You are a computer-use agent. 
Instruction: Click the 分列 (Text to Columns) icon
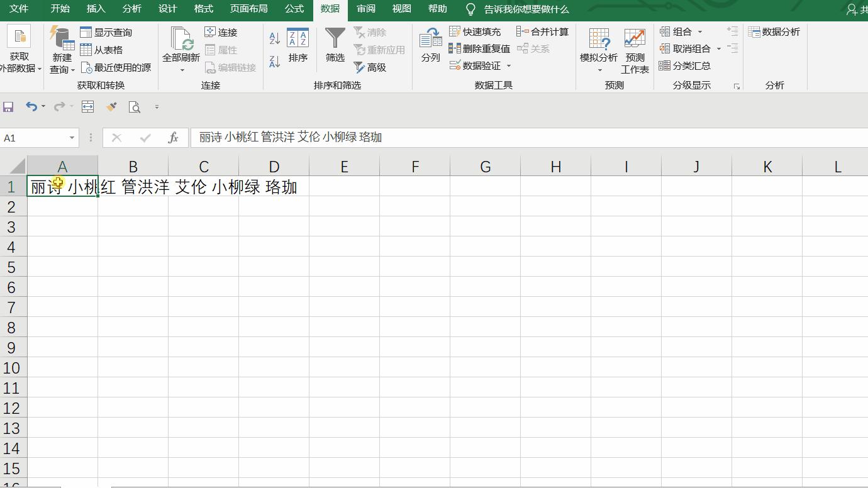(x=431, y=38)
